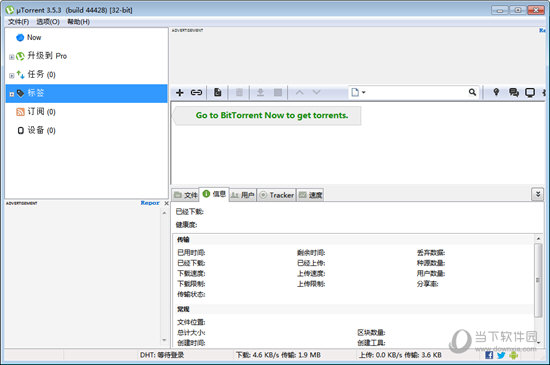Screen dimensions: 550x365
Task: Click inside the search input field
Action: coord(416,92)
